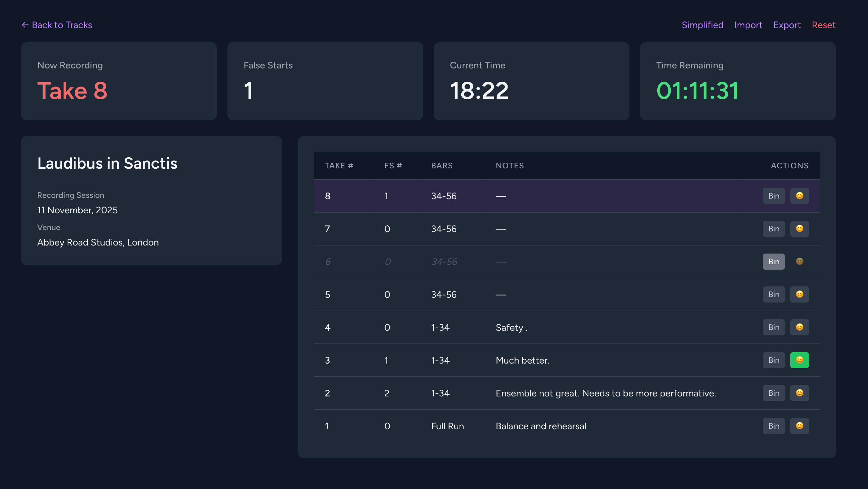Open the Import option
This screenshot has height=489, width=868.
click(x=748, y=24)
